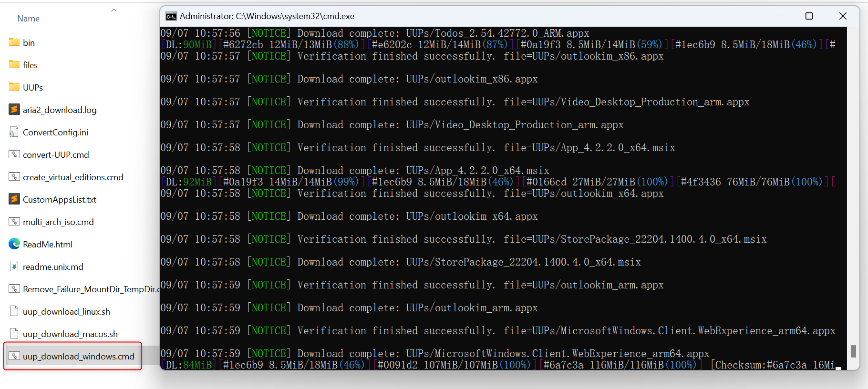The height and width of the screenshot is (389, 868).
Task: Sort files by the Name column header
Action: point(29,19)
